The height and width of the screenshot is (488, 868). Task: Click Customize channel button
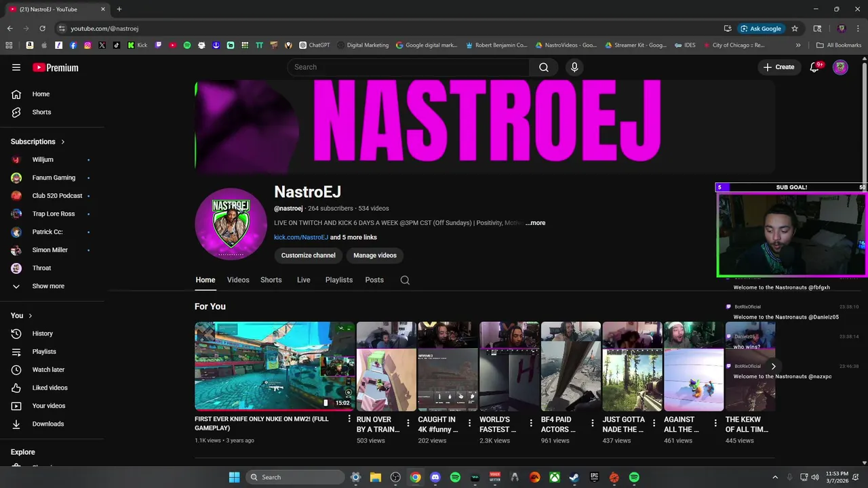click(309, 256)
